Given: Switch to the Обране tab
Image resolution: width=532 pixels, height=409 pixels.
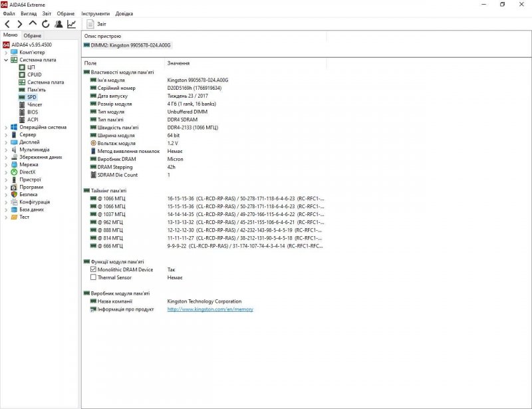Looking at the screenshot, I should click(32, 35).
